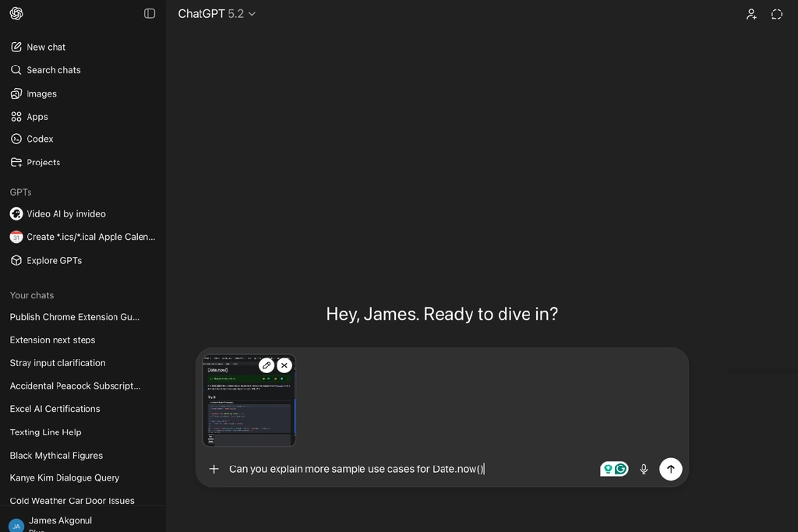The width and height of the screenshot is (798, 532).
Task: Open Codex from the sidebar
Action: click(x=83, y=139)
